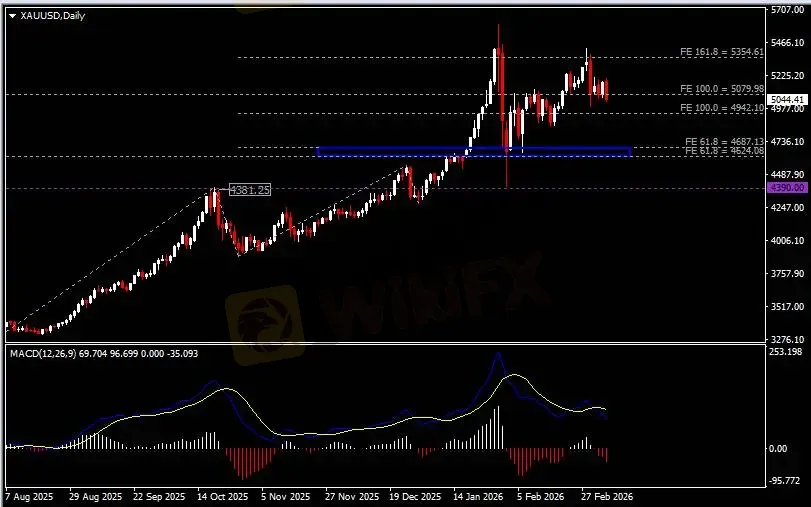Image resolution: width=811 pixels, height=507 pixels.
Task: Select the 27 Feb 2026 date label
Action: tap(607, 497)
